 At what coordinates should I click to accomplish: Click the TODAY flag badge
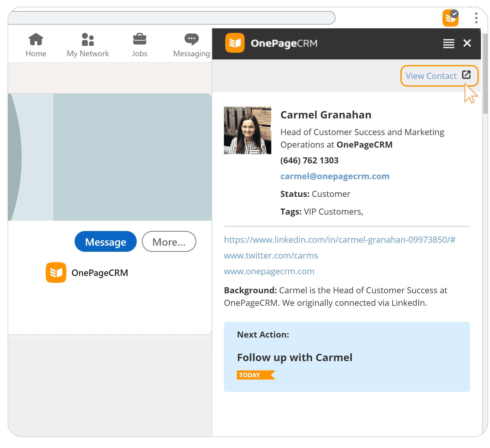[x=256, y=375]
